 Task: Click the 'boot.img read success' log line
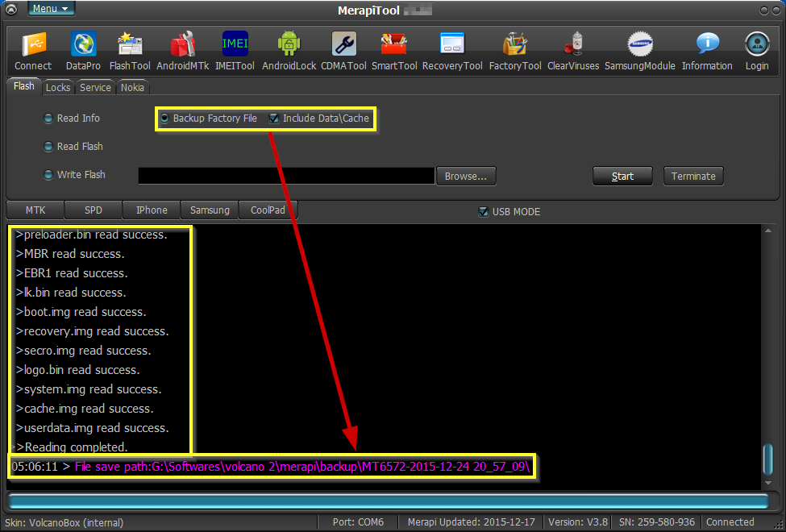81,312
